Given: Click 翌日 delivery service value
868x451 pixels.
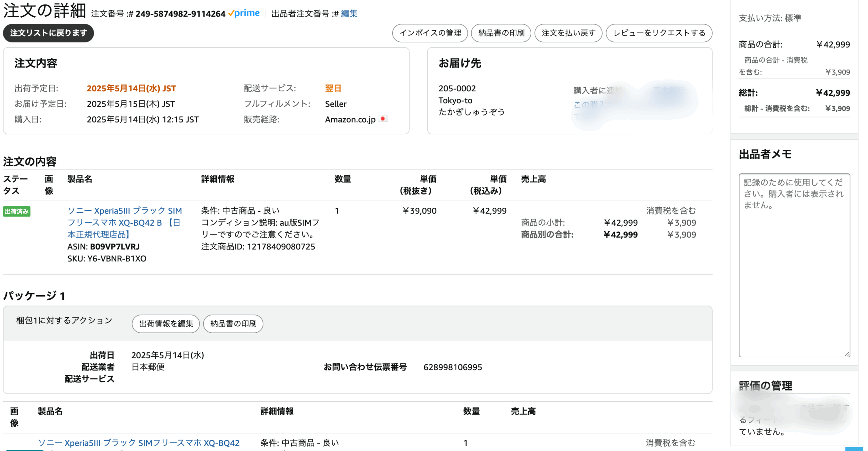Looking at the screenshot, I should [x=333, y=88].
